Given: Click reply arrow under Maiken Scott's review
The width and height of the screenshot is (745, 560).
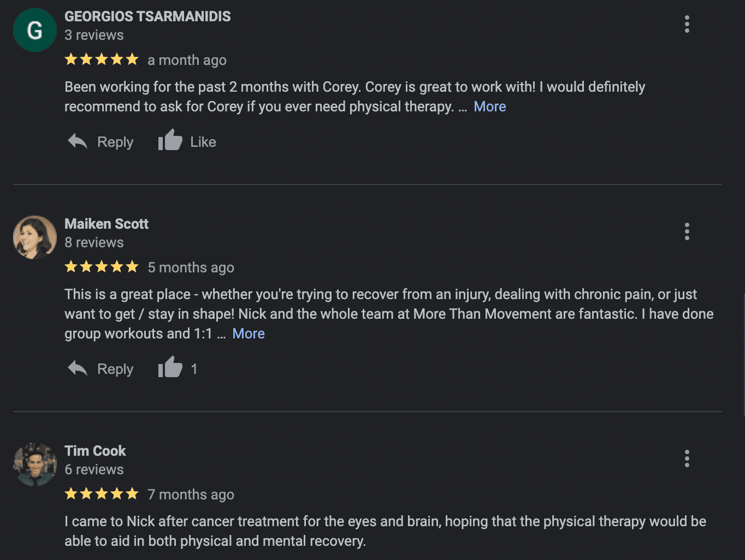Looking at the screenshot, I should click(x=78, y=368).
